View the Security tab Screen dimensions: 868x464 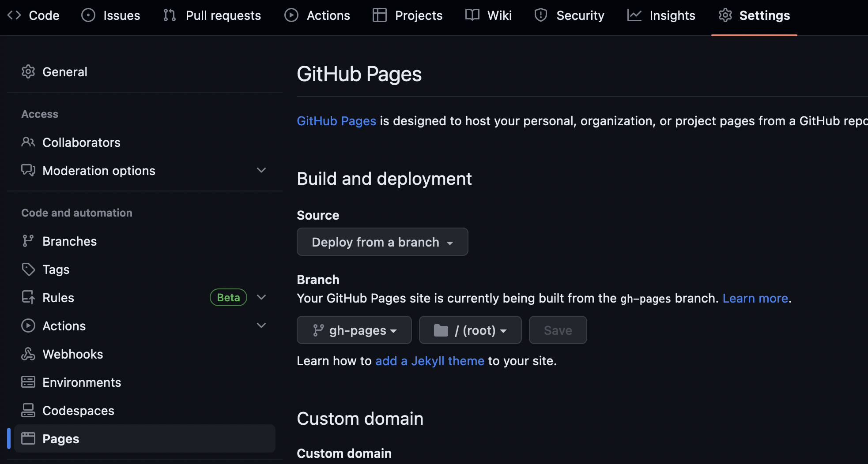coord(570,15)
